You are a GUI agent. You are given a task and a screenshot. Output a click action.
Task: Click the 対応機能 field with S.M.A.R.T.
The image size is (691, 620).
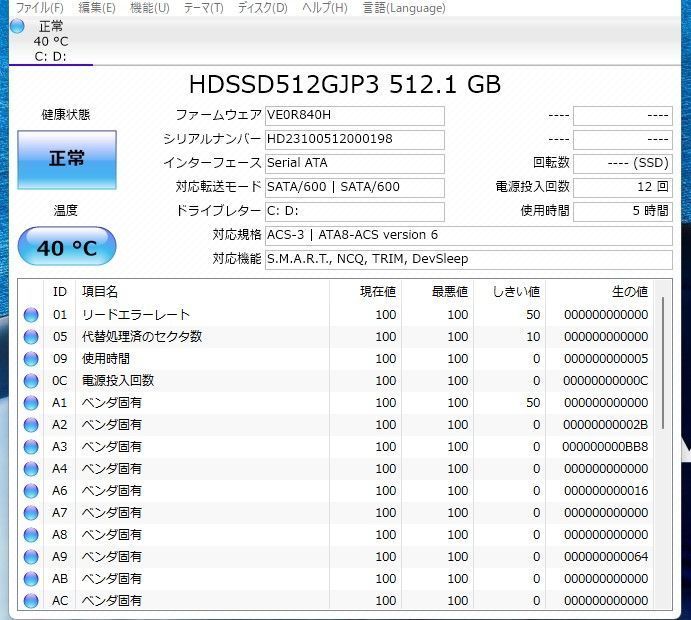click(469, 260)
